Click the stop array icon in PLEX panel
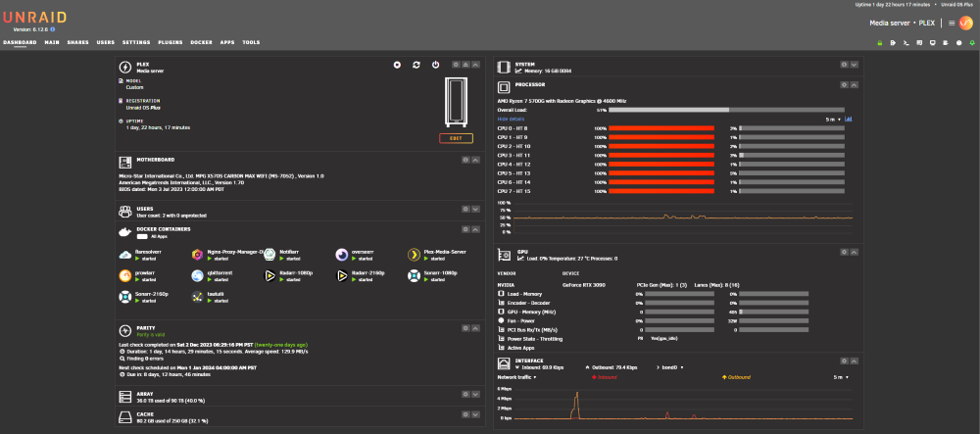The height and width of the screenshot is (434, 980). [397, 65]
